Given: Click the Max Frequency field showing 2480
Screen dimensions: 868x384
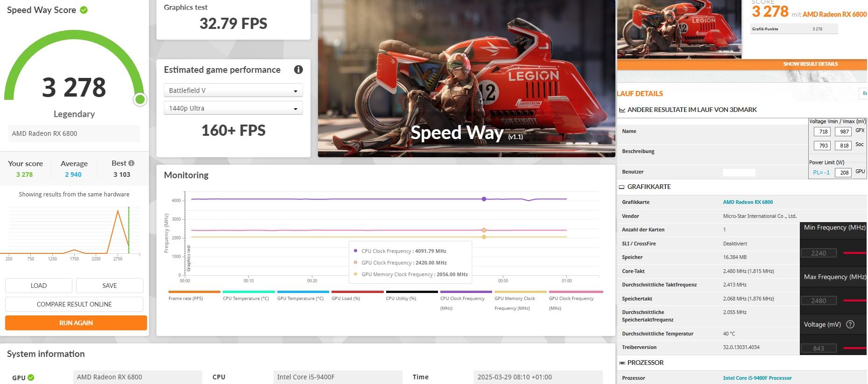Looking at the screenshot, I should tap(819, 301).
